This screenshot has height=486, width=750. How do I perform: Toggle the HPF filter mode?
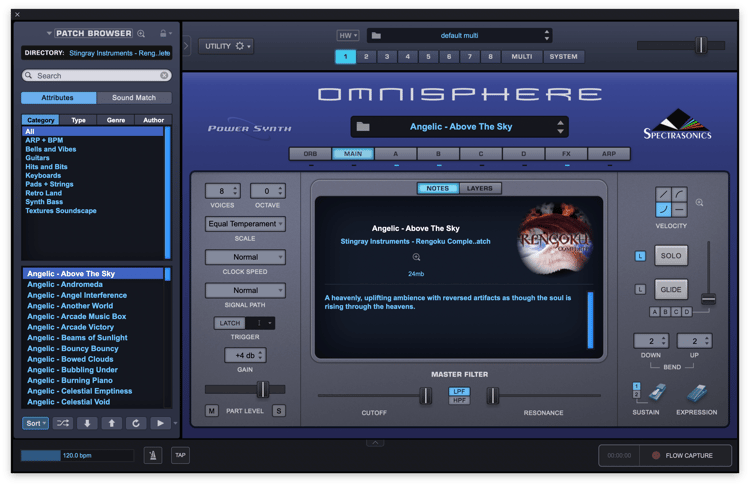pyautogui.click(x=459, y=400)
